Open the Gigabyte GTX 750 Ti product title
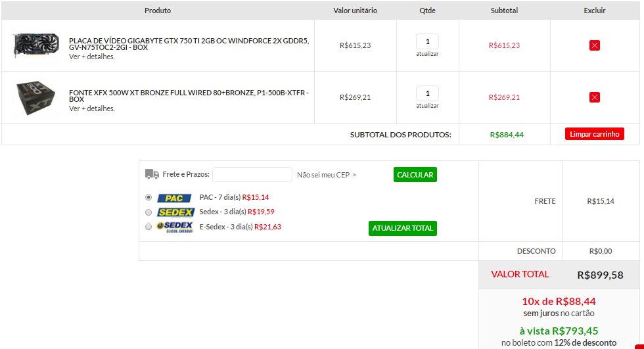Viewport: 644px width, 349px height. 189,44
